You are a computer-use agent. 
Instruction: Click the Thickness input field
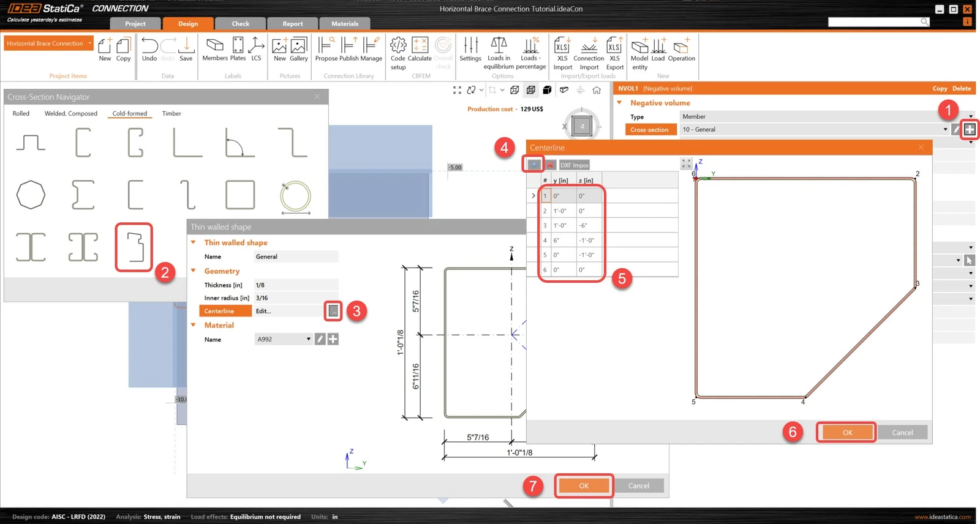click(x=296, y=285)
